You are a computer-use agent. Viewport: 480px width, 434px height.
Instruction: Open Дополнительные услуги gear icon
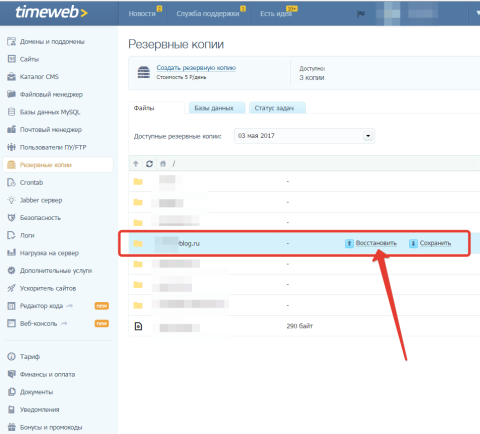(11, 270)
